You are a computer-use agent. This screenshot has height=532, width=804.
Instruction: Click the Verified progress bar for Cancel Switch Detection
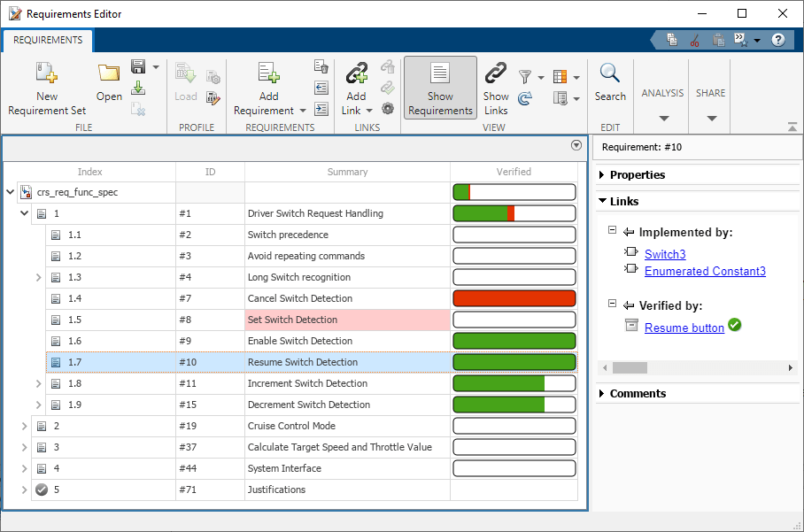(514, 298)
